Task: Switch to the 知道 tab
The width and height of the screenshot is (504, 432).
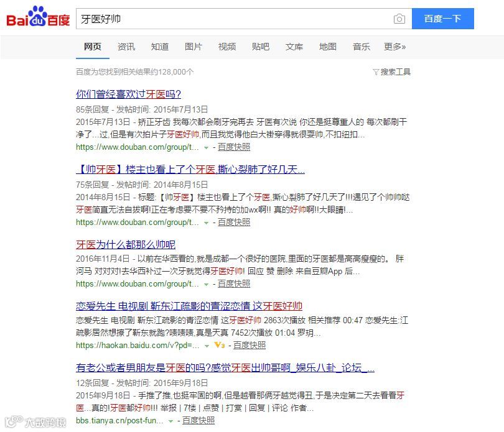Action: coord(160,47)
